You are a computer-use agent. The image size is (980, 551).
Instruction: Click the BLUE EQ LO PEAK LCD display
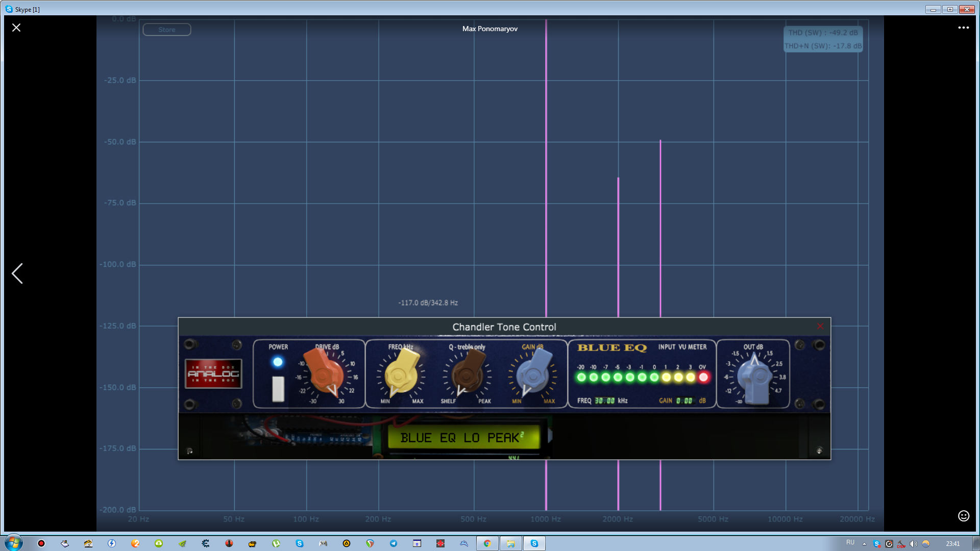pos(463,438)
